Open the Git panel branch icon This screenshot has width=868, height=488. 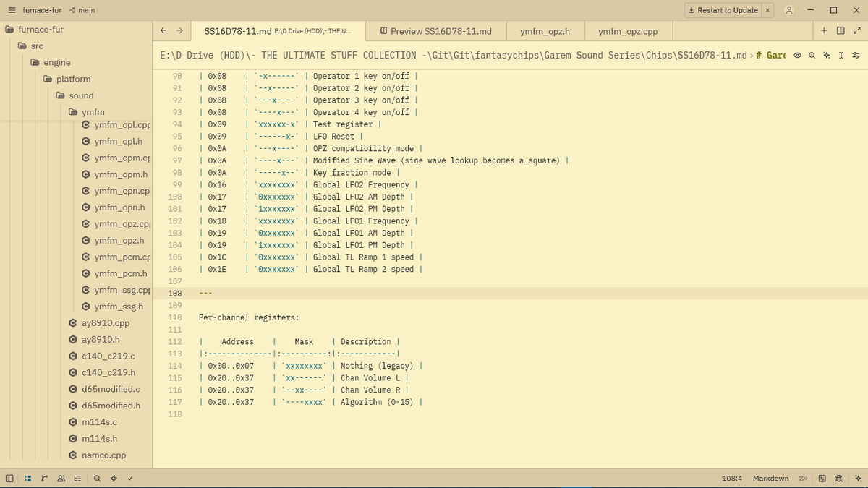click(x=44, y=479)
